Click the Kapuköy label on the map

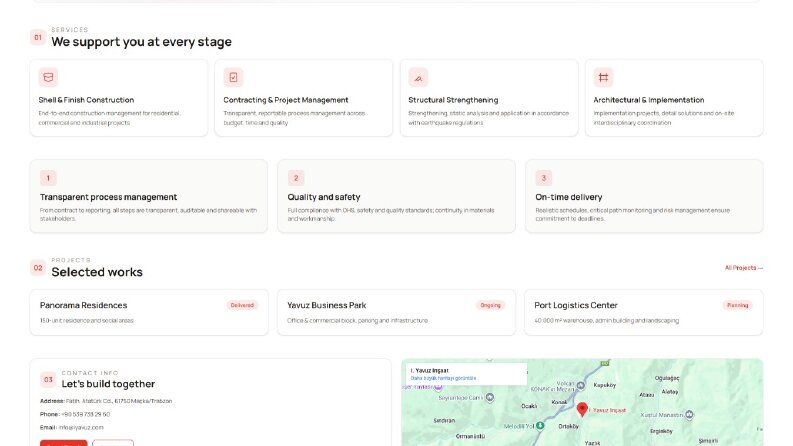[604, 385]
